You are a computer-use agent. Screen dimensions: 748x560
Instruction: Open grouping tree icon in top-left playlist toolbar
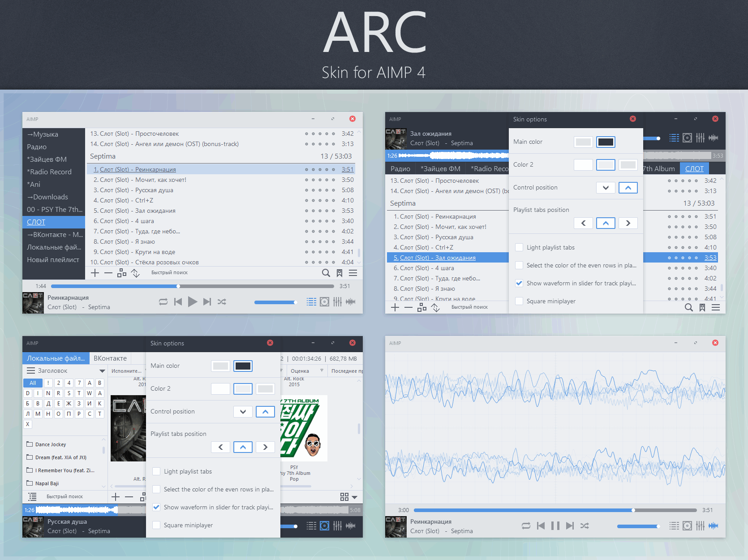122,273
